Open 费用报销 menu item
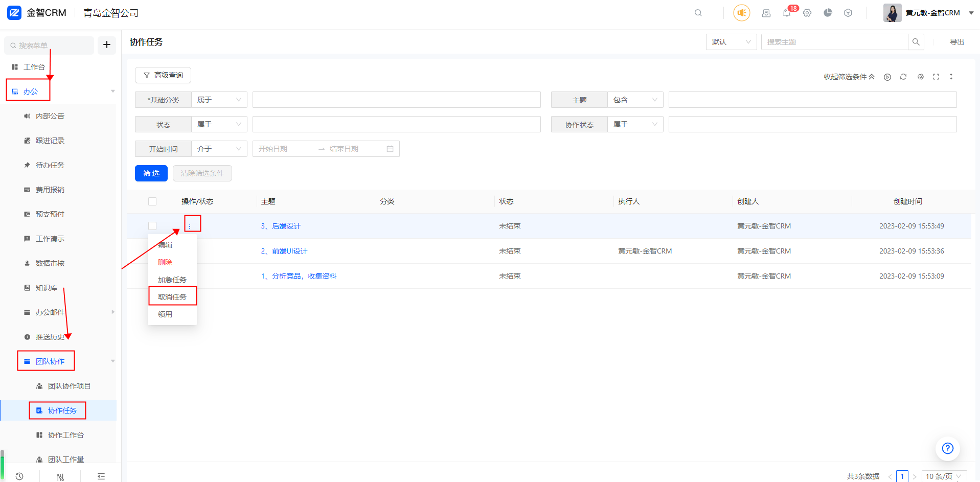The height and width of the screenshot is (482, 980). pos(50,190)
